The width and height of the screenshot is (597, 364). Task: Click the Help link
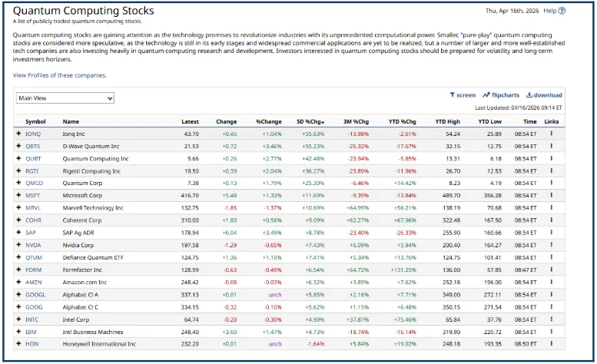point(550,11)
